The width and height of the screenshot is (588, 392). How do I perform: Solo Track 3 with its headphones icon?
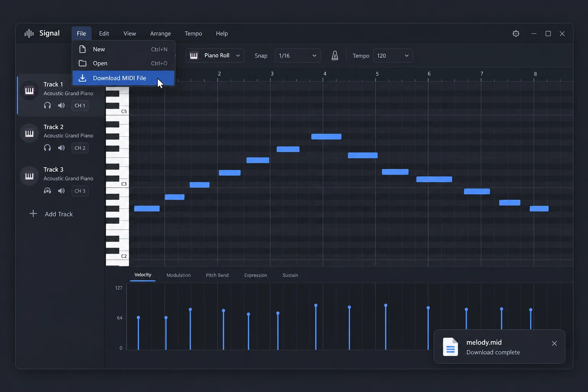47,191
